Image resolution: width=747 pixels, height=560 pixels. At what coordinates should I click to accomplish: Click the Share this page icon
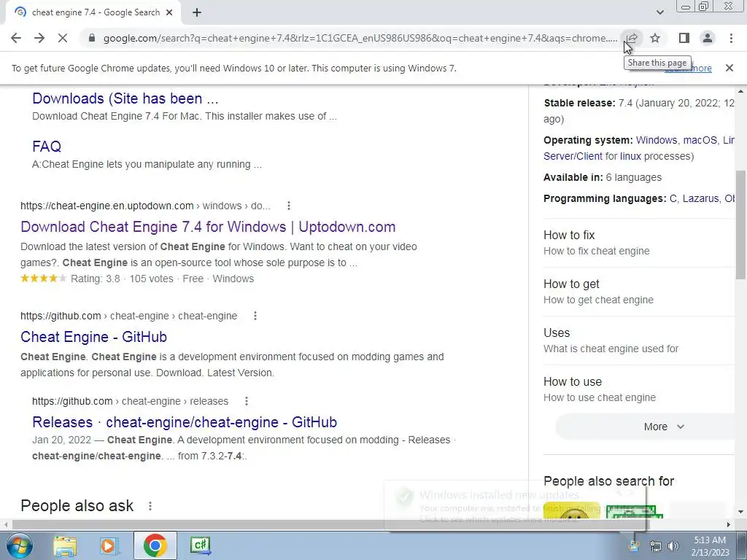click(632, 38)
